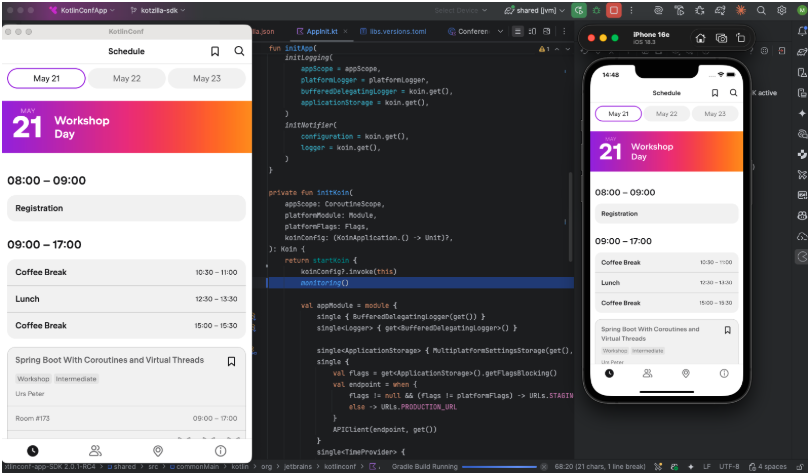808x473 pixels.
Task: Switch editor to split view
Action: click(x=532, y=31)
